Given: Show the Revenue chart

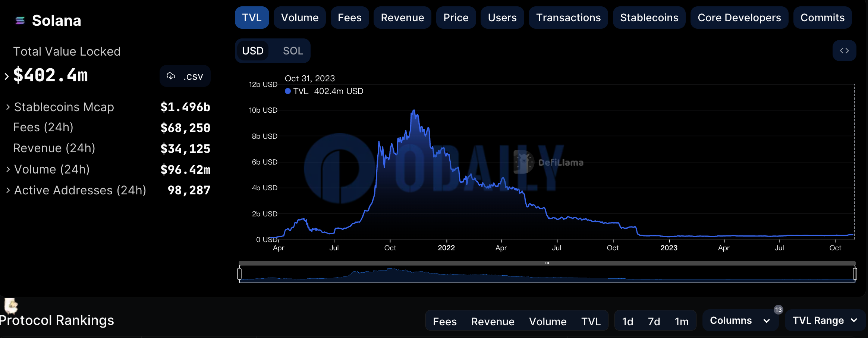Looking at the screenshot, I should coord(402,18).
